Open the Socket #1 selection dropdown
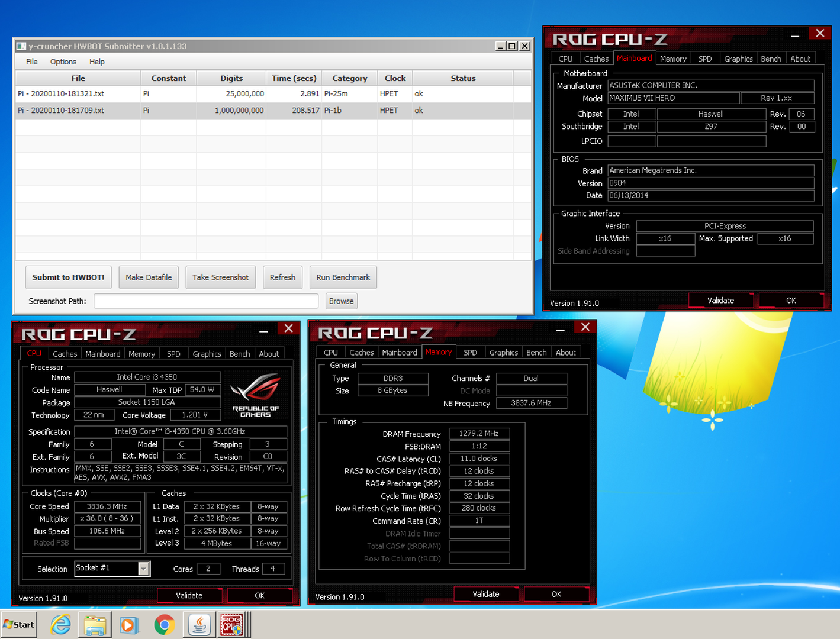Screen dimensions: 840x639 tap(143, 569)
